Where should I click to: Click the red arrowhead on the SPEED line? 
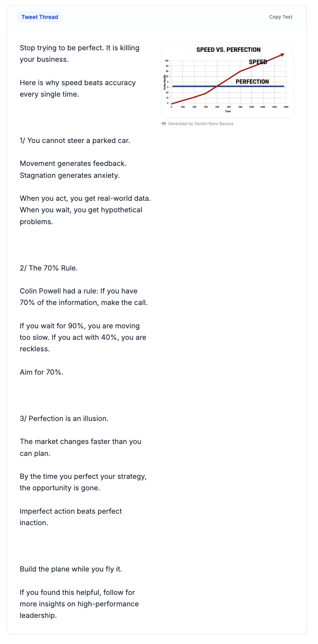tap(282, 55)
